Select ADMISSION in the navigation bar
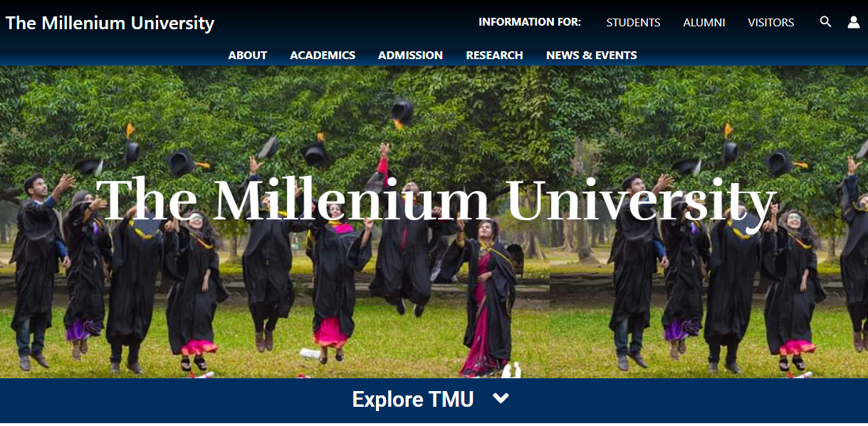 point(410,55)
